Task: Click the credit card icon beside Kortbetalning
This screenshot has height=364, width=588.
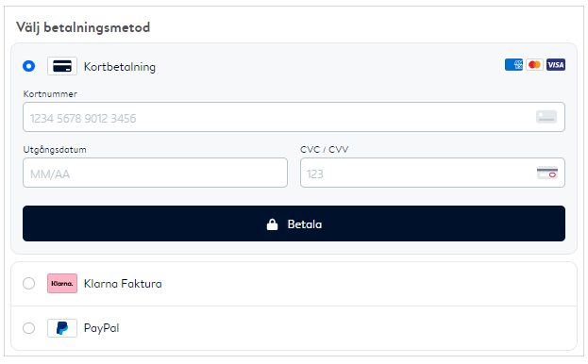Action: 62,66
